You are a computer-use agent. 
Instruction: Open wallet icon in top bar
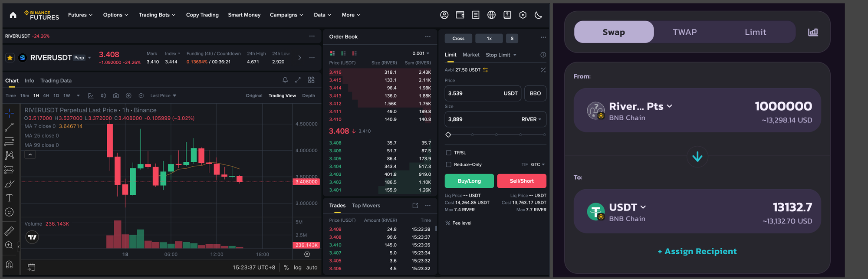(x=460, y=15)
